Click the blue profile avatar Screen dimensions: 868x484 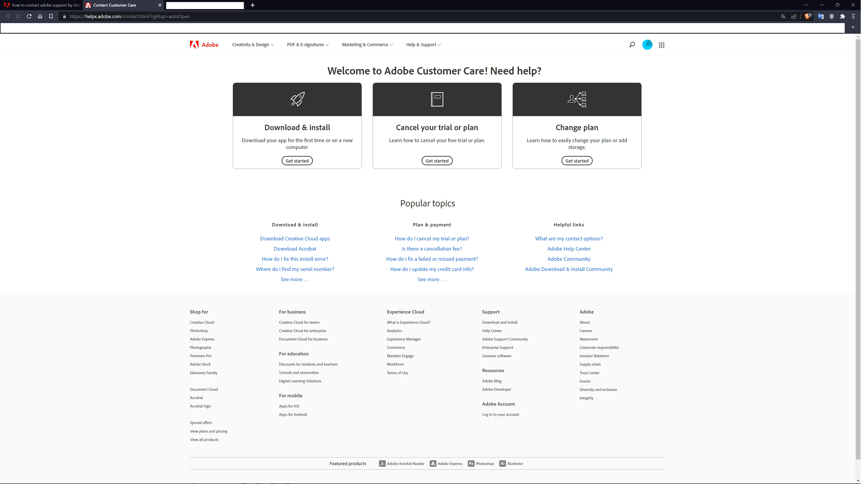[x=647, y=45]
